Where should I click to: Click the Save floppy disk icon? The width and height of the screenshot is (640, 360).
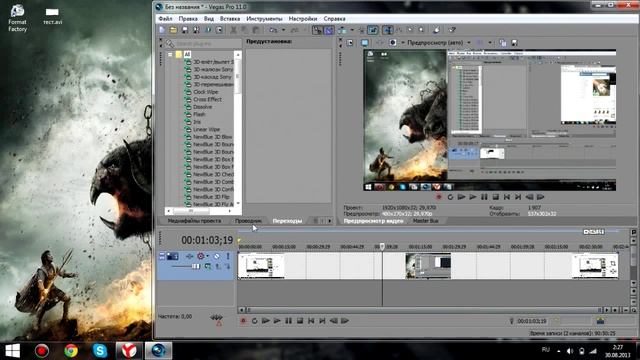click(x=185, y=30)
